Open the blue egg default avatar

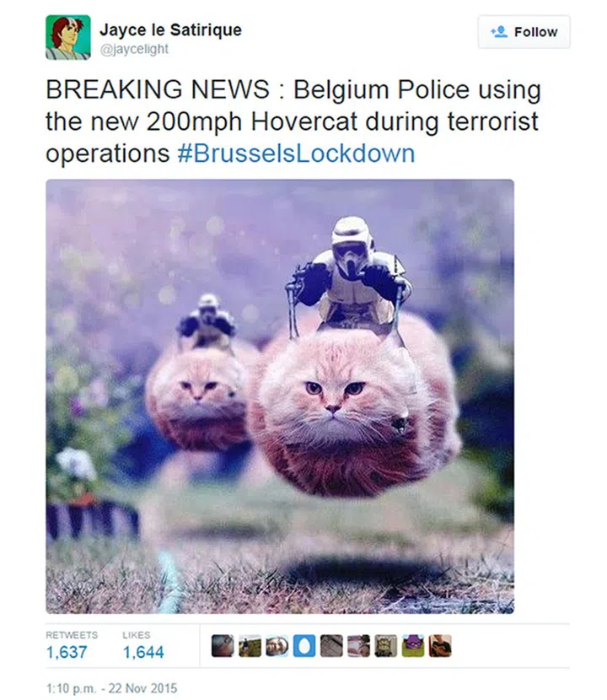(304, 646)
